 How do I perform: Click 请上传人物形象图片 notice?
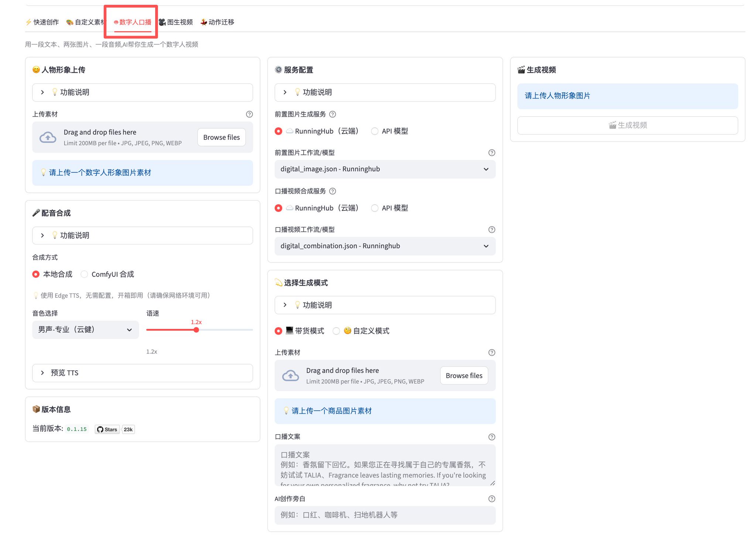pos(627,96)
